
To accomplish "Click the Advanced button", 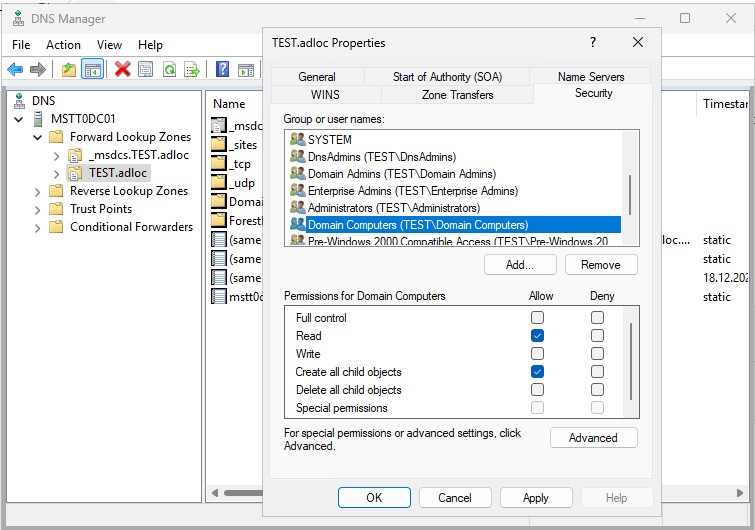I will click(x=593, y=438).
